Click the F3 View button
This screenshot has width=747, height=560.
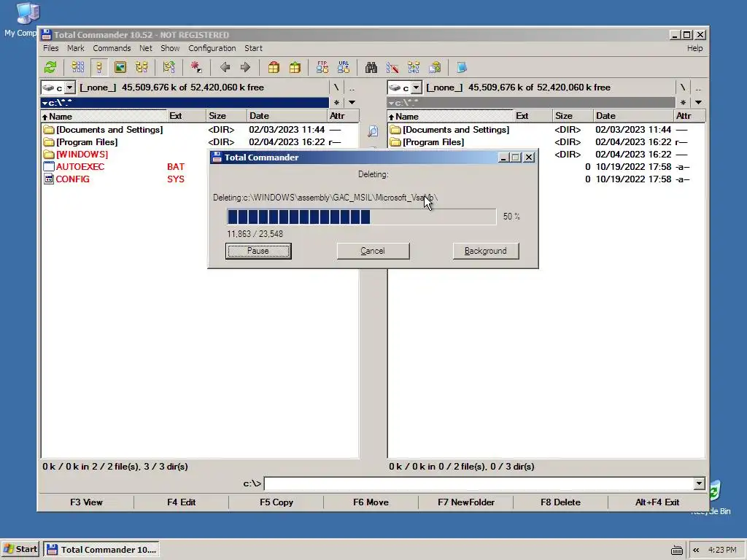86,502
